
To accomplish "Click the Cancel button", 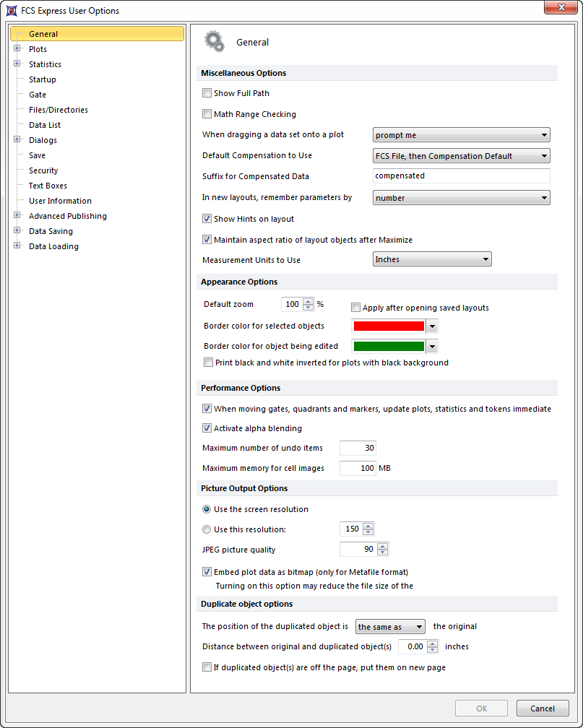I will pyautogui.click(x=543, y=708).
